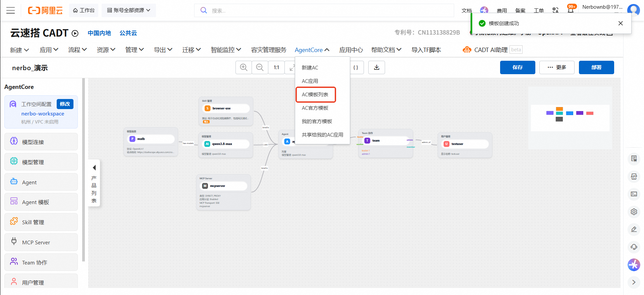Click the 保存 button
Viewport: 644px width, 295px height.
tap(518, 67)
